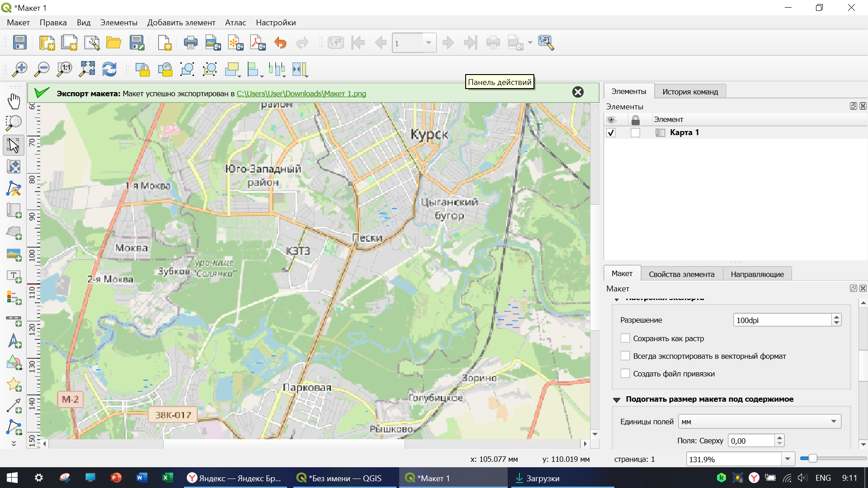Open the zoom level 131.9% dropdown
Screen dimensions: 868x488
788,459
